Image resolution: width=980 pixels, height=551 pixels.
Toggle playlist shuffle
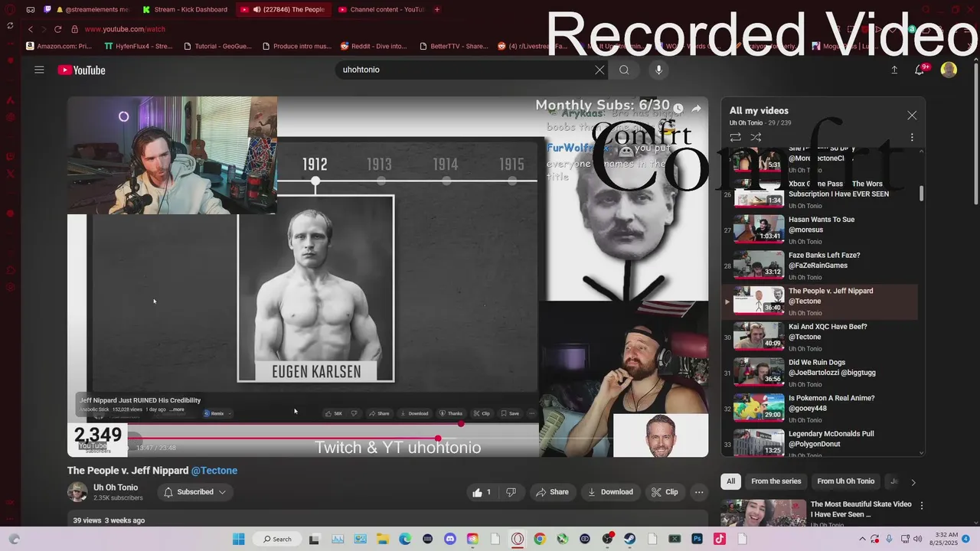point(756,137)
